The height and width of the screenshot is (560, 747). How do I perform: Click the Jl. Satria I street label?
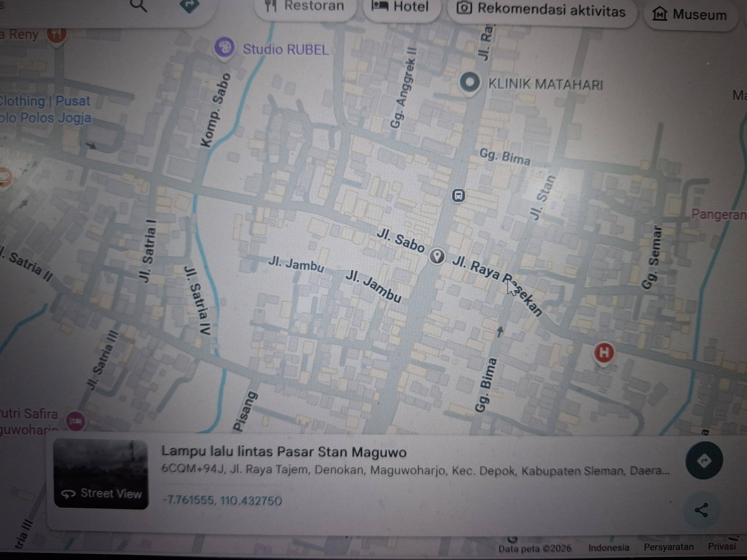[148, 251]
